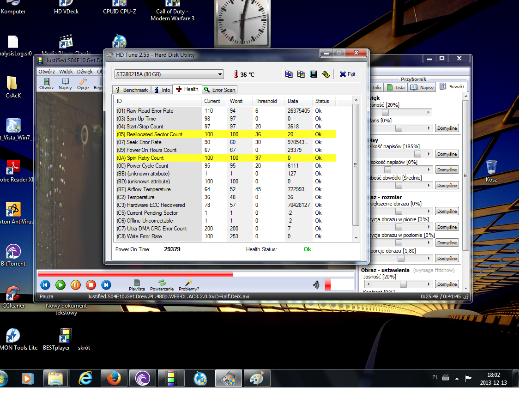Click the HD Tune list scrollbar up arrow
Viewport: 532px width, 399px height.
click(356, 100)
